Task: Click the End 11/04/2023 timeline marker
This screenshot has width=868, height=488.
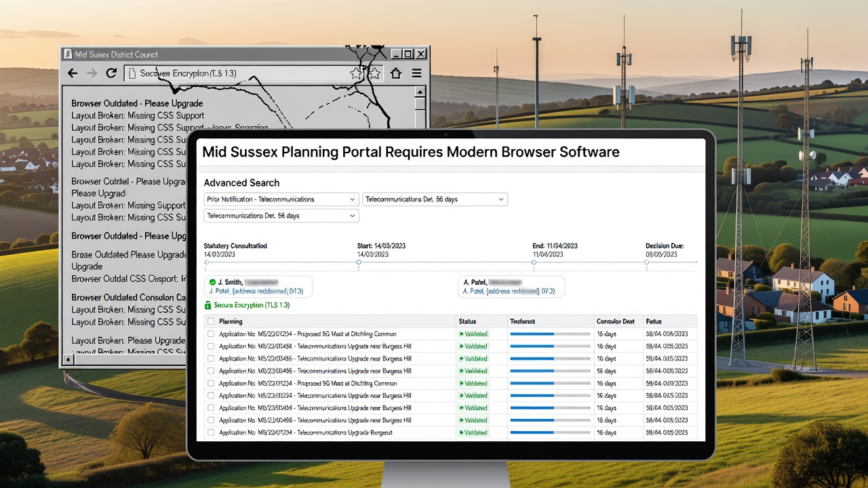Action: point(534,262)
